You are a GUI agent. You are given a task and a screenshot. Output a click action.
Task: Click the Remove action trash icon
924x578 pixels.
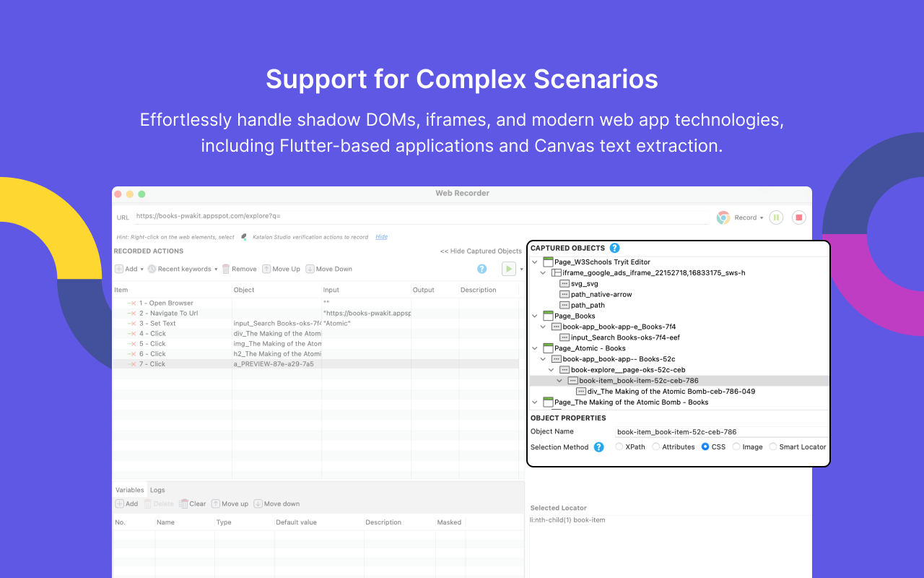(x=226, y=269)
